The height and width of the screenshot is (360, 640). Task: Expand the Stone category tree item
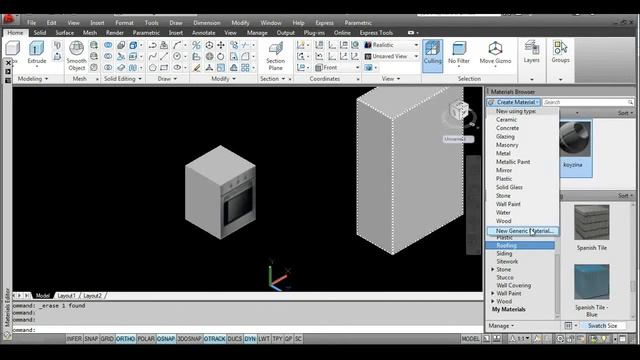pos(493,269)
